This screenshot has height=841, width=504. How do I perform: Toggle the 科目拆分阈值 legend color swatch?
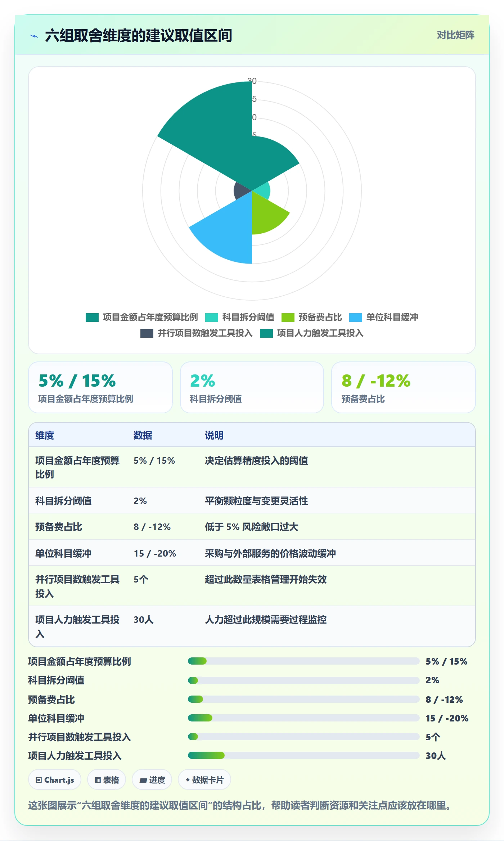tap(212, 318)
